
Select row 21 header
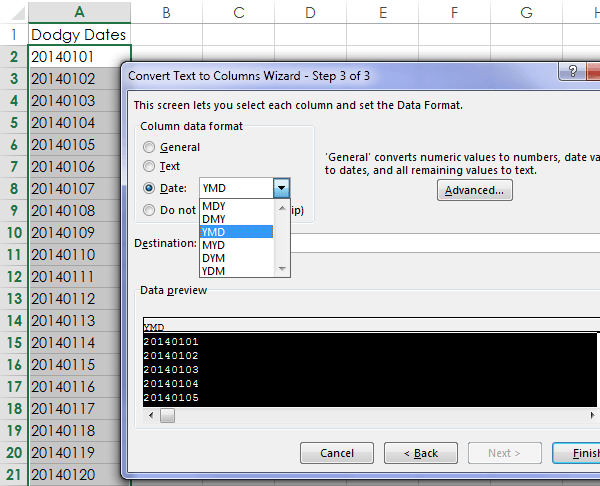tap(14, 475)
